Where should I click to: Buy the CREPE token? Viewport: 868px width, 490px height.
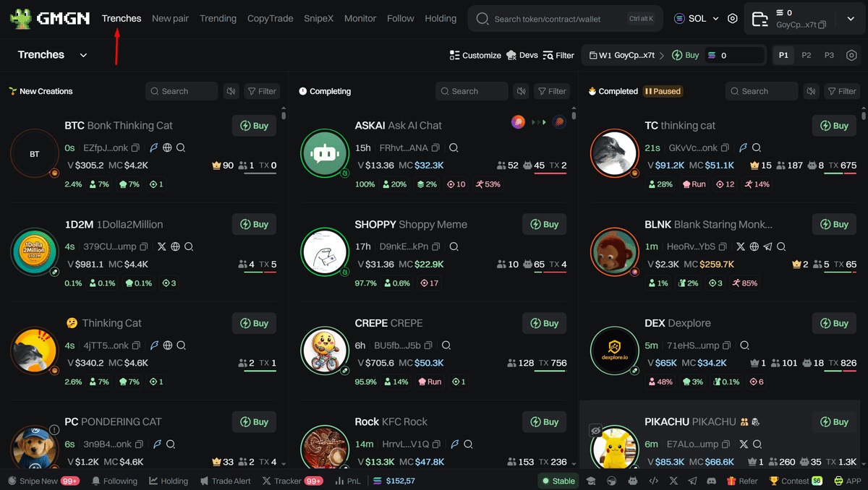pyautogui.click(x=545, y=323)
